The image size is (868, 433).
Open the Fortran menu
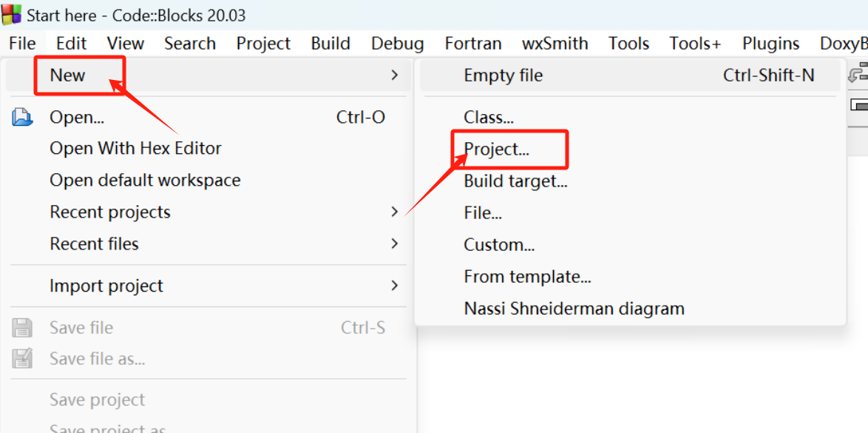[473, 43]
